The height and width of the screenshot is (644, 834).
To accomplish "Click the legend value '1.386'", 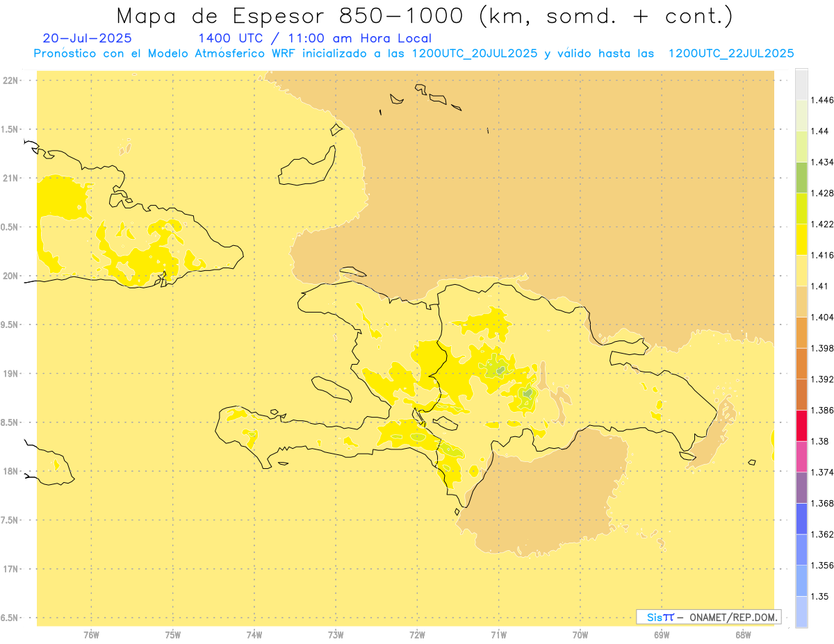I will pyautogui.click(x=822, y=410).
